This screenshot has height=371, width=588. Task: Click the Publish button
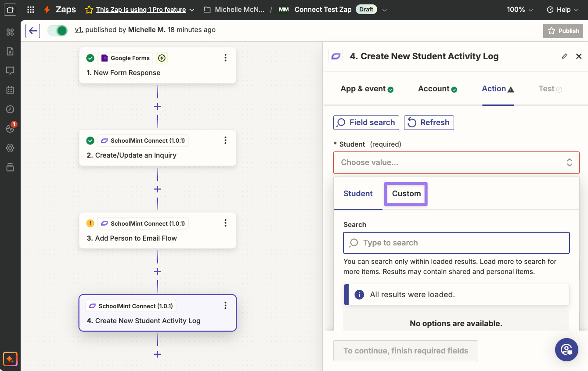tap(563, 31)
